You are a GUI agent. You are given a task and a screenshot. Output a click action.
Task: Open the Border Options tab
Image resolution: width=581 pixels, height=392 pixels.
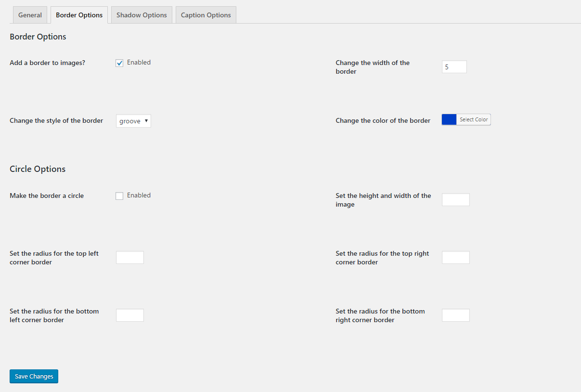click(79, 15)
